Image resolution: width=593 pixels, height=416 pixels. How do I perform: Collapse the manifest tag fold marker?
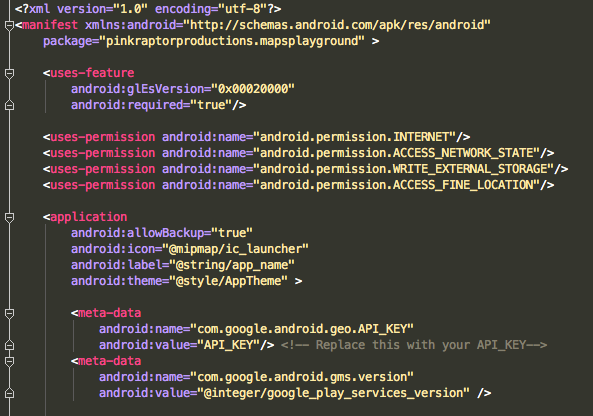(9, 25)
